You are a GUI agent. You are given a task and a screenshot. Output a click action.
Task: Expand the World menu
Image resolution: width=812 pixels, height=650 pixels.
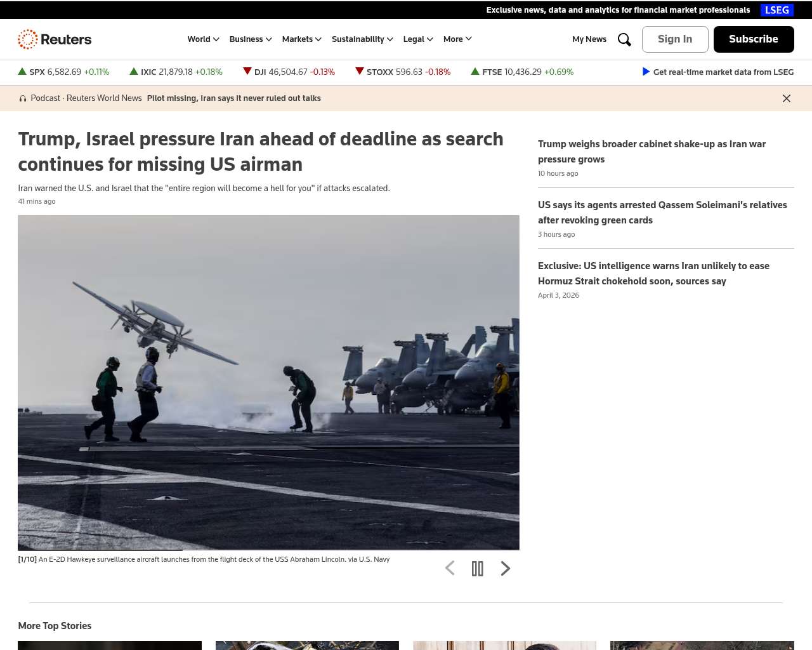[203, 39]
